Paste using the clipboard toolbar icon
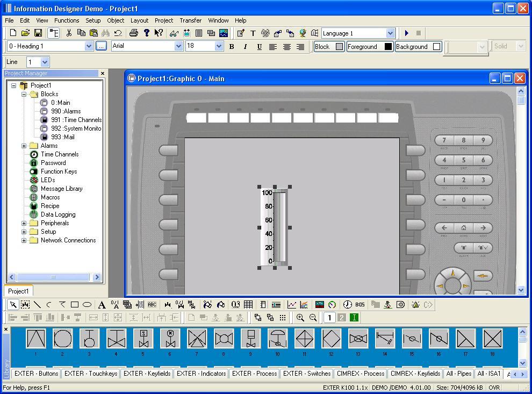Image resolution: width=532 pixels, height=394 pixels. click(94, 33)
